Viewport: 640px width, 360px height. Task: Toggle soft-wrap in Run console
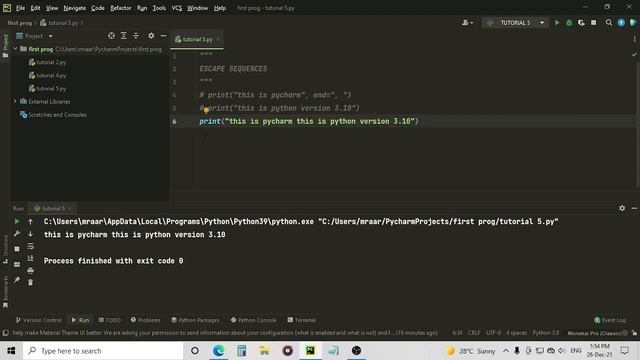pos(30,246)
